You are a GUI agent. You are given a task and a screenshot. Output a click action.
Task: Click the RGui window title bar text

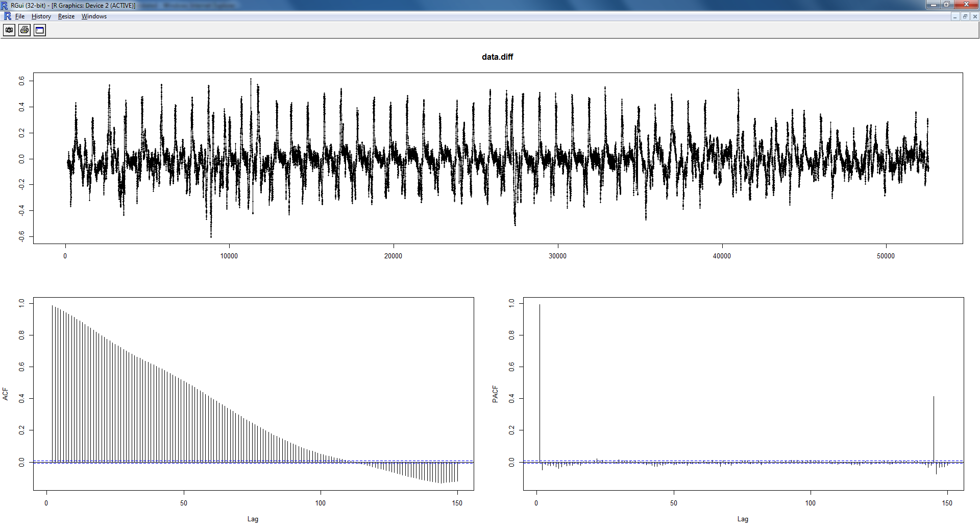pyautogui.click(x=73, y=5)
